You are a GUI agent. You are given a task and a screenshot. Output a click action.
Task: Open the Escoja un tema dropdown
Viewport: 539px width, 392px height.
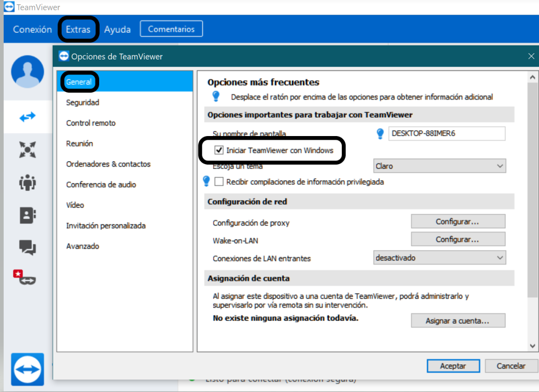coord(439,166)
